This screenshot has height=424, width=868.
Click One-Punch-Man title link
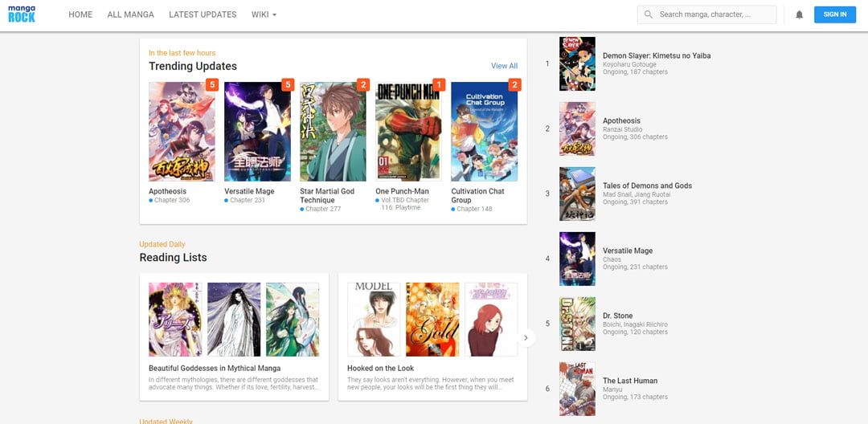click(x=403, y=191)
